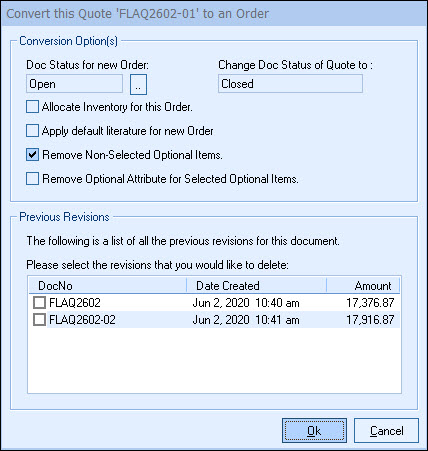This screenshot has width=428, height=451.
Task: Click the Doc Status field showing Open
Action: coord(74,84)
